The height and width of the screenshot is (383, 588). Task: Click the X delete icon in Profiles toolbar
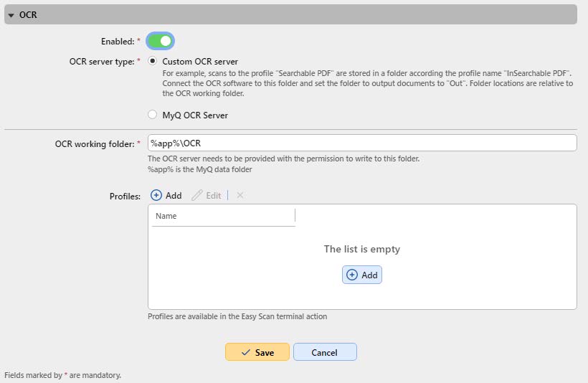(x=240, y=195)
